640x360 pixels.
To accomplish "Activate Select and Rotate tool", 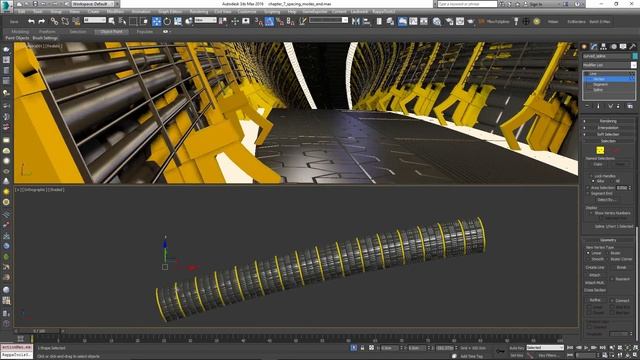I will (167, 21).
